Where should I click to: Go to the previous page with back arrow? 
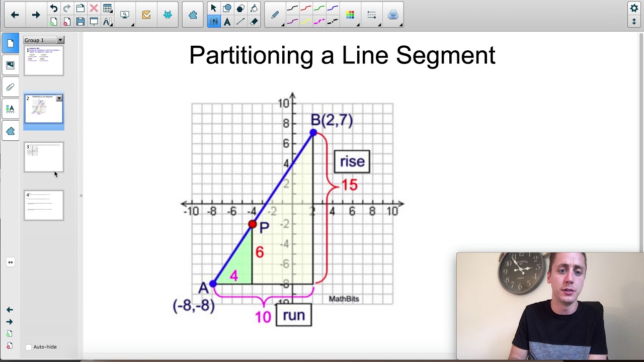[x=15, y=15]
